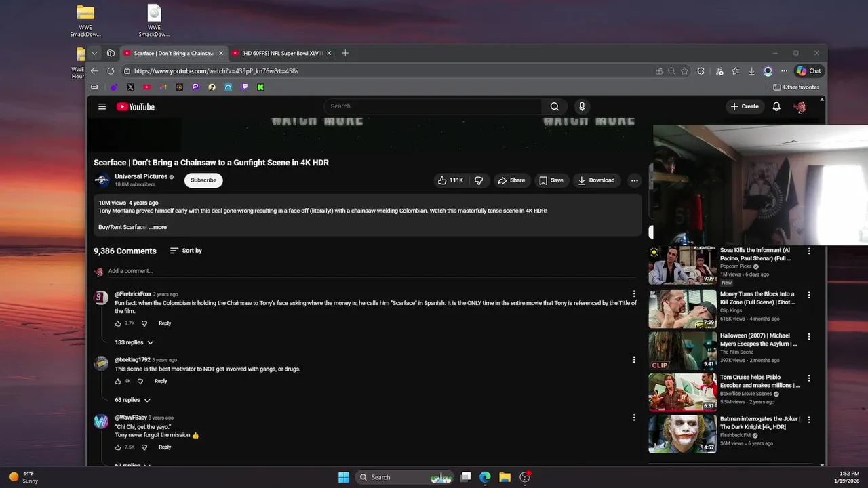The height and width of the screenshot is (488, 868).
Task: Open a new browser tab
Action: [x=345, y=53]
